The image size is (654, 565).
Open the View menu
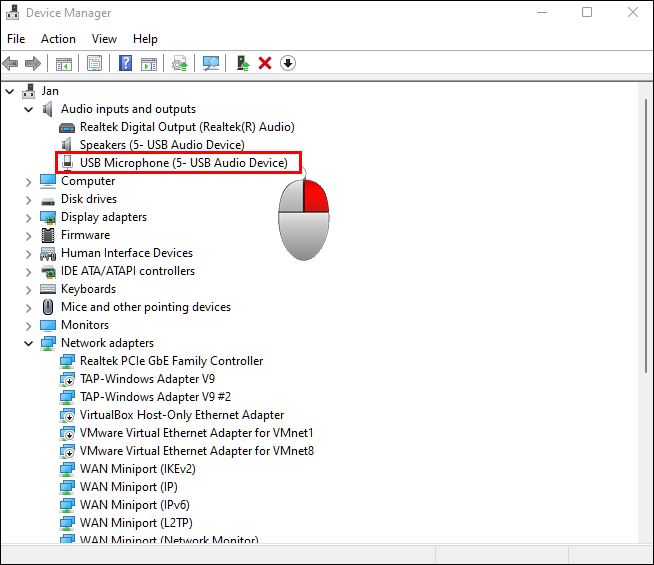click(x=104, y=39)
